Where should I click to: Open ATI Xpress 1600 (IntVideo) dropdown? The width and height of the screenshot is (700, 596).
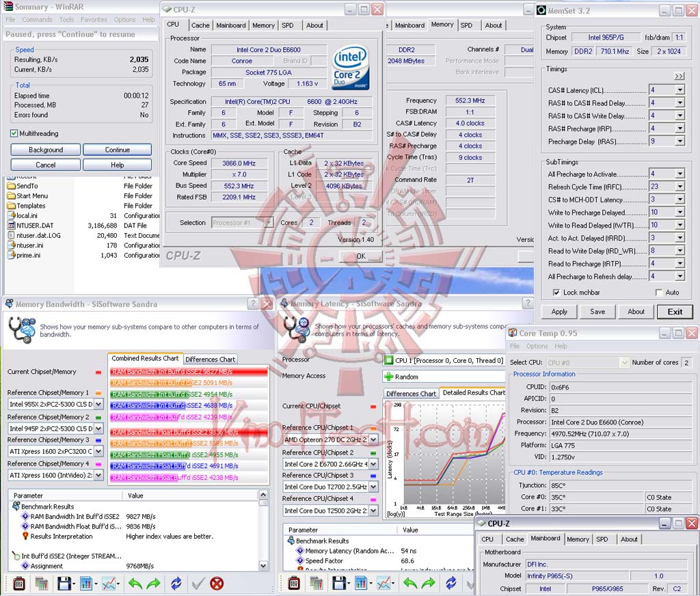click(98, 475)
